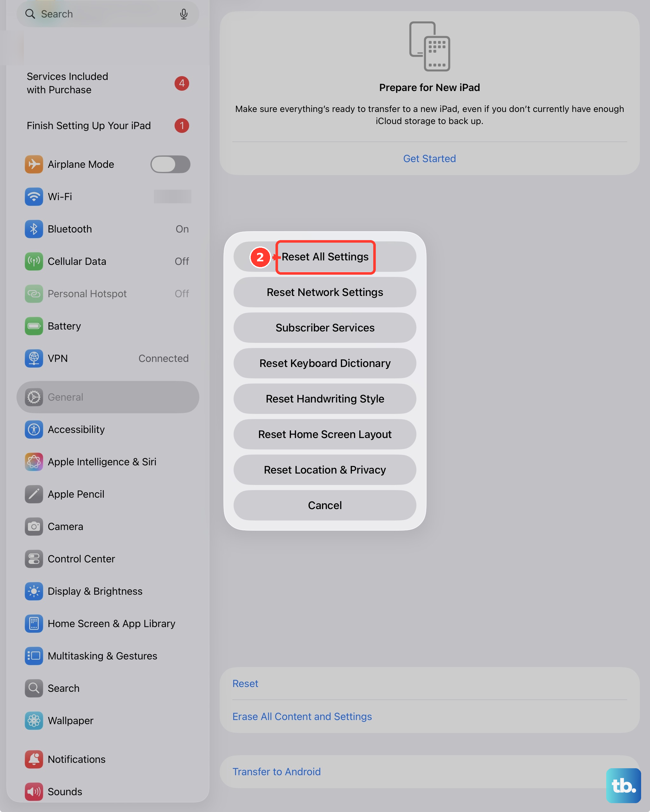Tap the microphone icon in Search field

(x=183, y=14)
